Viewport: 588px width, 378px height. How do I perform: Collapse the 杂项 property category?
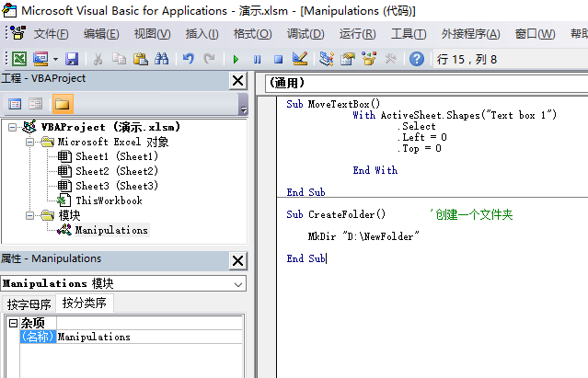point(14,323)
